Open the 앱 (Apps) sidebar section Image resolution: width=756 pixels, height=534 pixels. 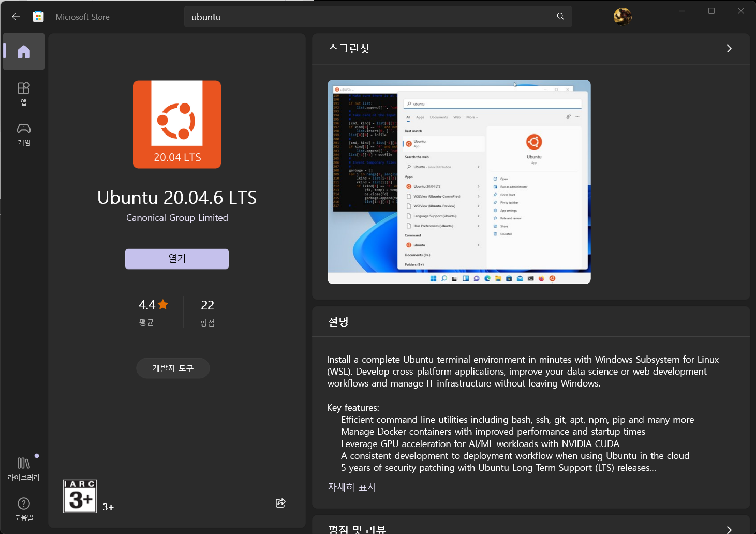click(x=24, y=94)
